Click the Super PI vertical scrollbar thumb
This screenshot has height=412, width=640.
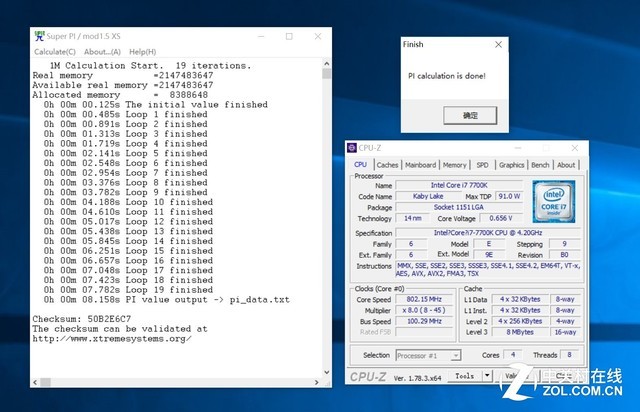[327, 74]
